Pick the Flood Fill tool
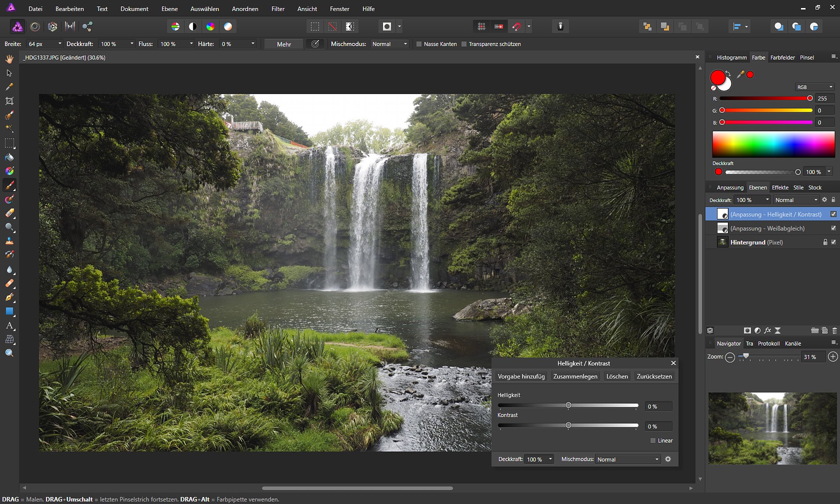Screen dimensions: 840x504 click(9, 157)
